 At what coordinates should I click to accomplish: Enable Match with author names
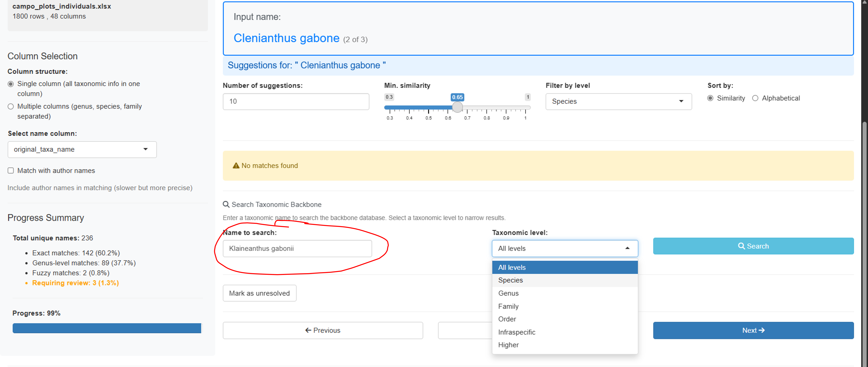pyautogui.click(x=10, y=171)
